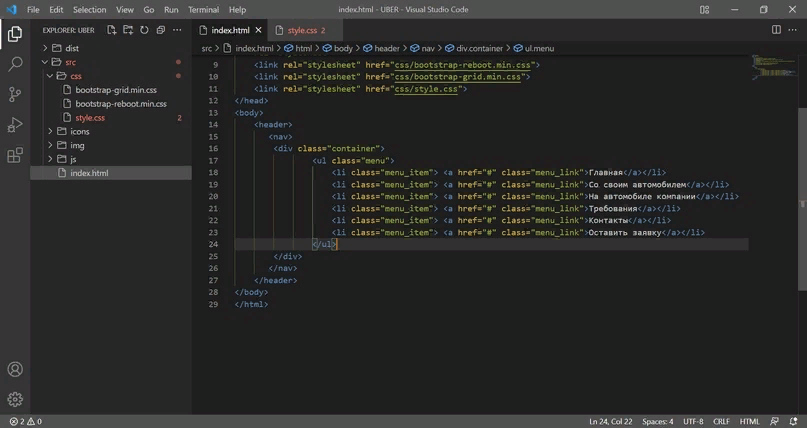This screenshot has width=807, height=428.
Task: Click the New Folder icon in Explorer
Action: [x=128, y=30]
